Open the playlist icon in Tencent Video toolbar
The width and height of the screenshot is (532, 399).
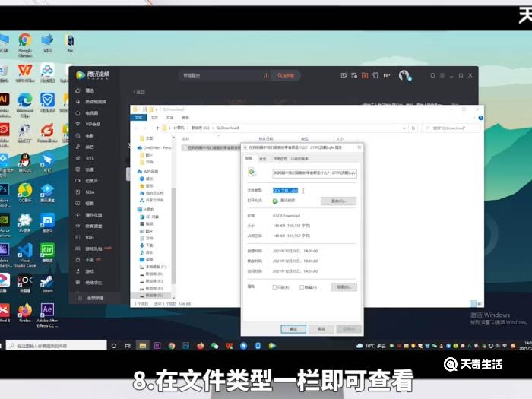pos(354,75)
